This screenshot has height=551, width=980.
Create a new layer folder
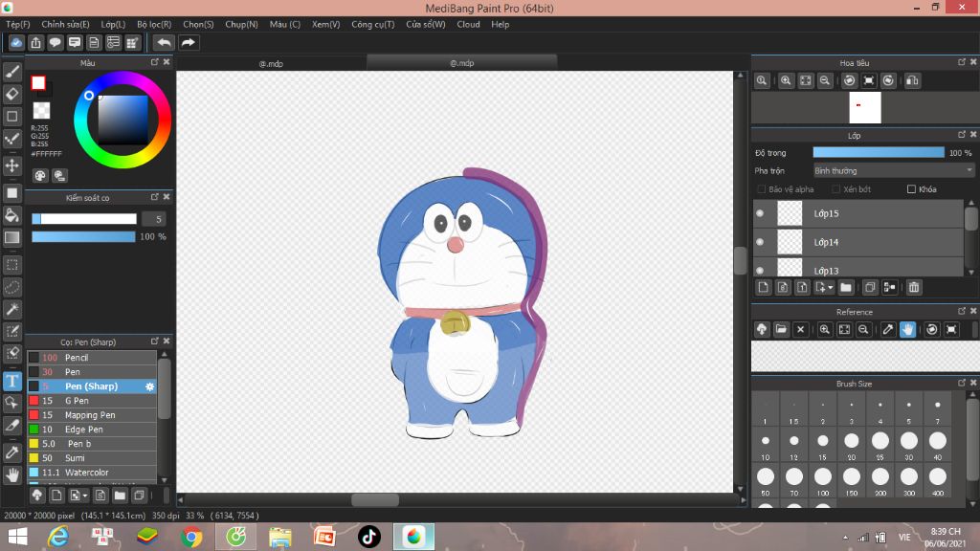point(846,287)
